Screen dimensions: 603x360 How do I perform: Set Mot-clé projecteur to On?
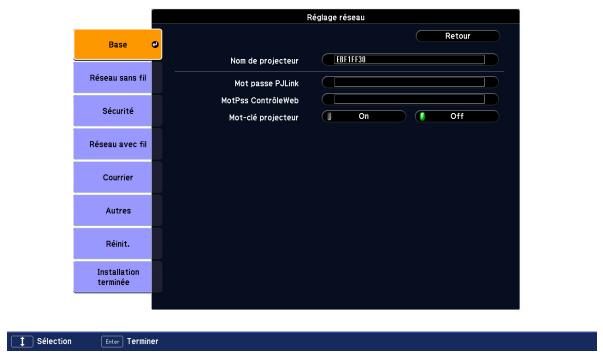pyautogui.click(x=364, y=116)
